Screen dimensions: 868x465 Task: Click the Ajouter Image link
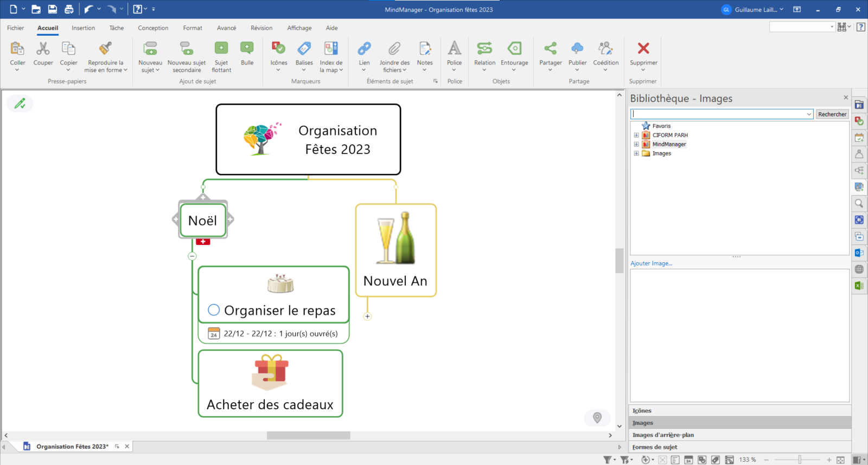[651, 263]
